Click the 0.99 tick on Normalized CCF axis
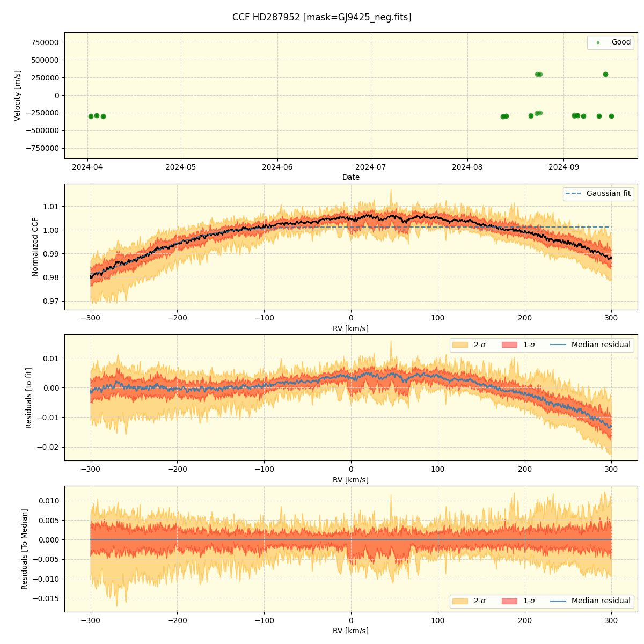 52,254
